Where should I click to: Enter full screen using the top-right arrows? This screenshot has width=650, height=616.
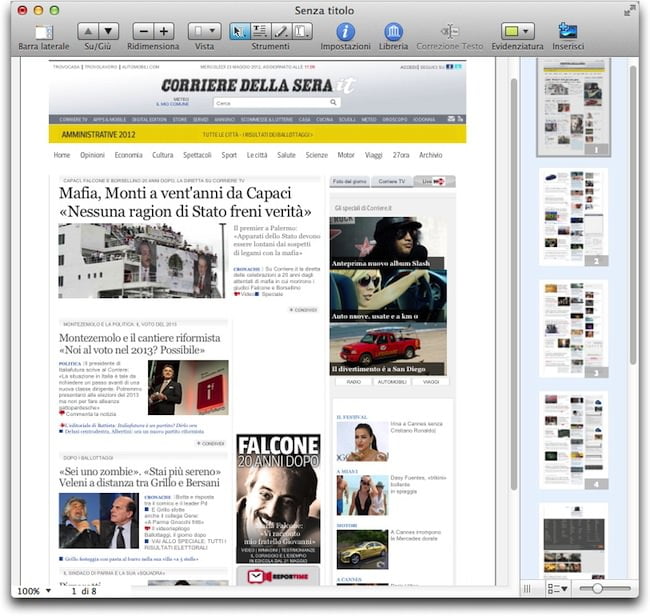pyautogui.click(x=629, y=9)
